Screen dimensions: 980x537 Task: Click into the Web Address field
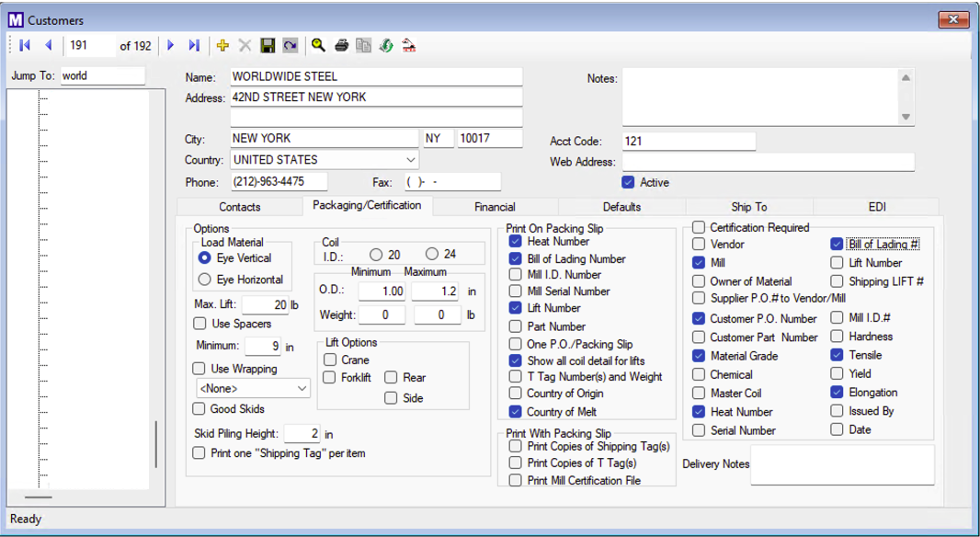tap(768, 162)
